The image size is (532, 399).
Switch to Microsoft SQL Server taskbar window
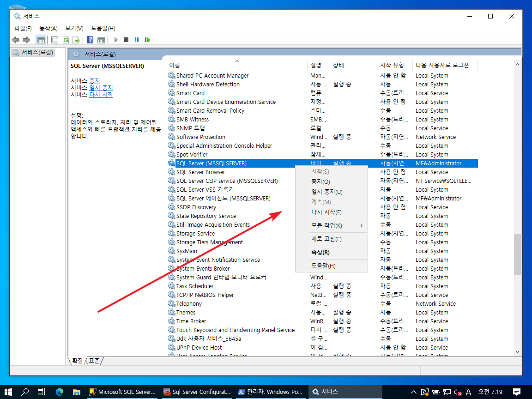point(122,392)
